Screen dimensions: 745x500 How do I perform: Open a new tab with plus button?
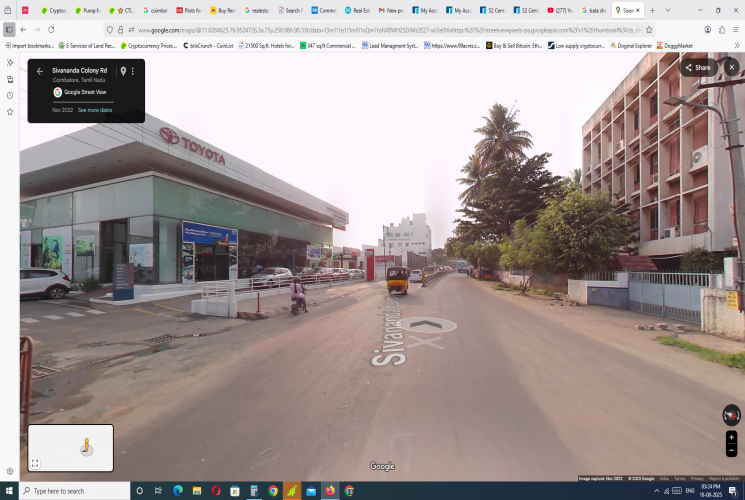click(652, 10)
